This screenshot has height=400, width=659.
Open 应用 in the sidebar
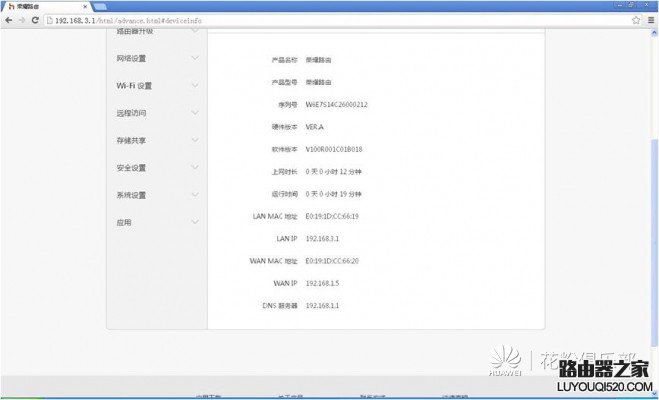[124, 222]
